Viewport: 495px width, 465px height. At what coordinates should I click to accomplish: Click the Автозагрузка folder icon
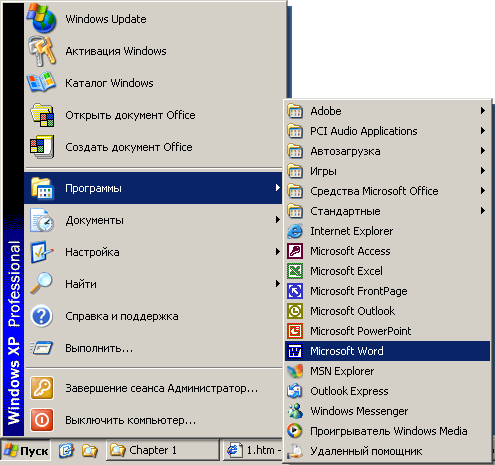pyautogui.click(x=295, y=151)
